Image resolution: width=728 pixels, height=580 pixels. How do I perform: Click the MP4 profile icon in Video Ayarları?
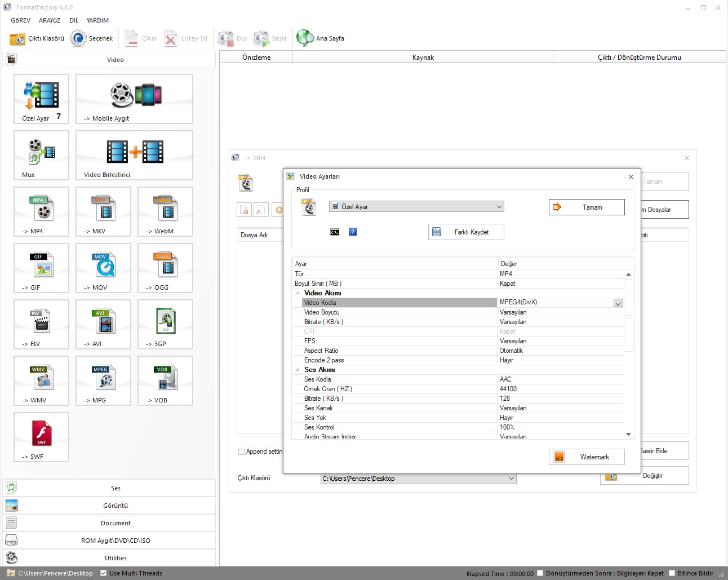click(309, 207)
